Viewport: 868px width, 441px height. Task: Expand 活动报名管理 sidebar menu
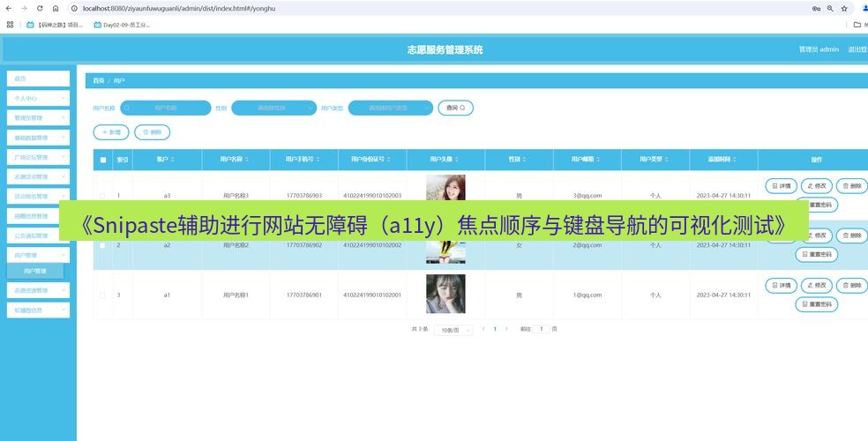pos(38,196)
